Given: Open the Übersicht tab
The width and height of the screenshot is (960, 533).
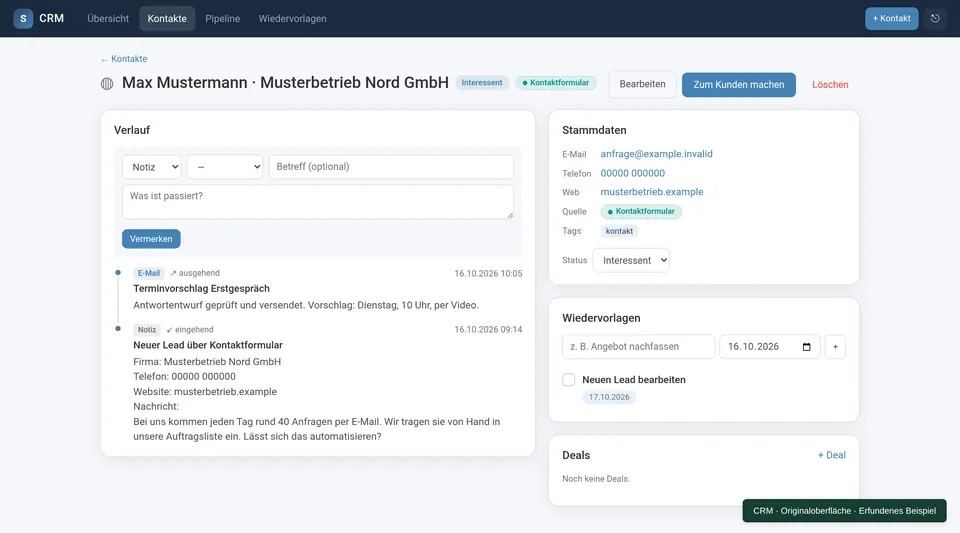Looking at the screenshot, I should tap(108, 18).
